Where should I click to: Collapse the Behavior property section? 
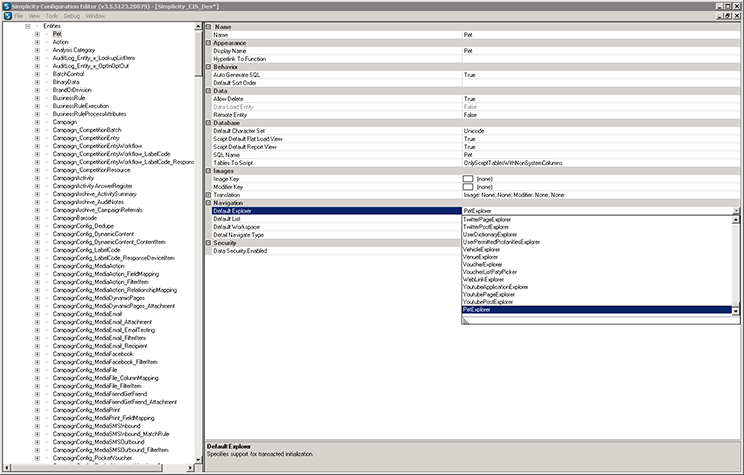208,67
